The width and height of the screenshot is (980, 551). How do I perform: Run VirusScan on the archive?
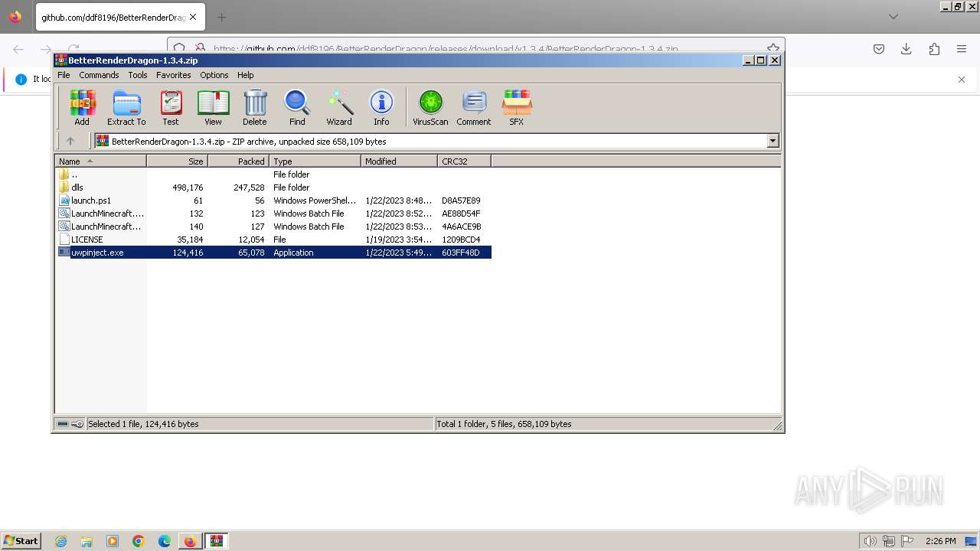(x=430, y=107)
